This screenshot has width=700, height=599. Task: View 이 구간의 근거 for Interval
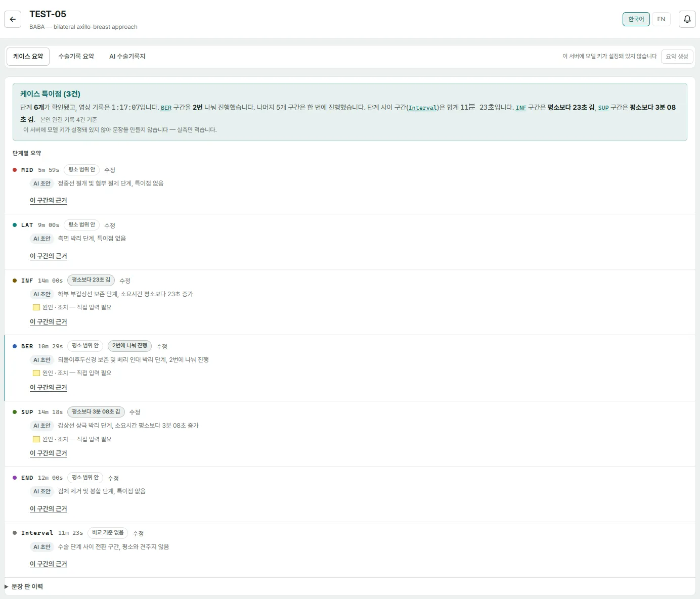[49, 564]
